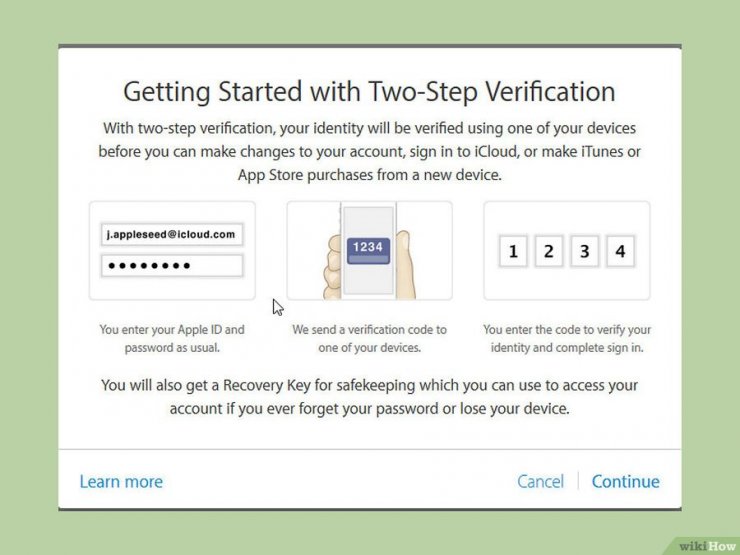Viewport: 740px width, 555px height.
Task: Click the 'You enter the code to verify' caption
Action: (567, 338)
